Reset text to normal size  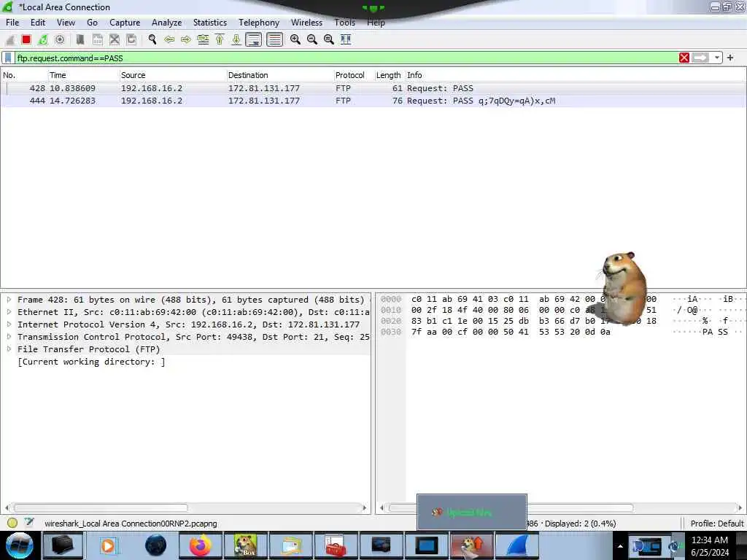329,39
